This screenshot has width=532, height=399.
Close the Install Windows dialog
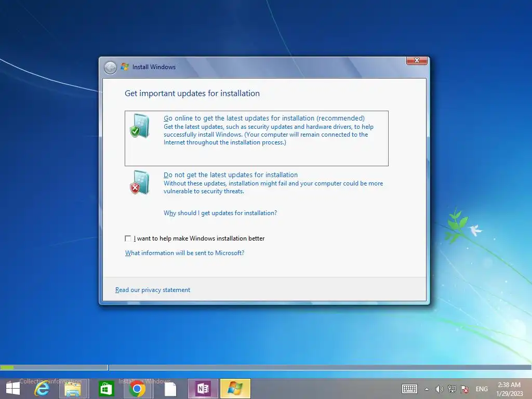(x=417, y=60)
